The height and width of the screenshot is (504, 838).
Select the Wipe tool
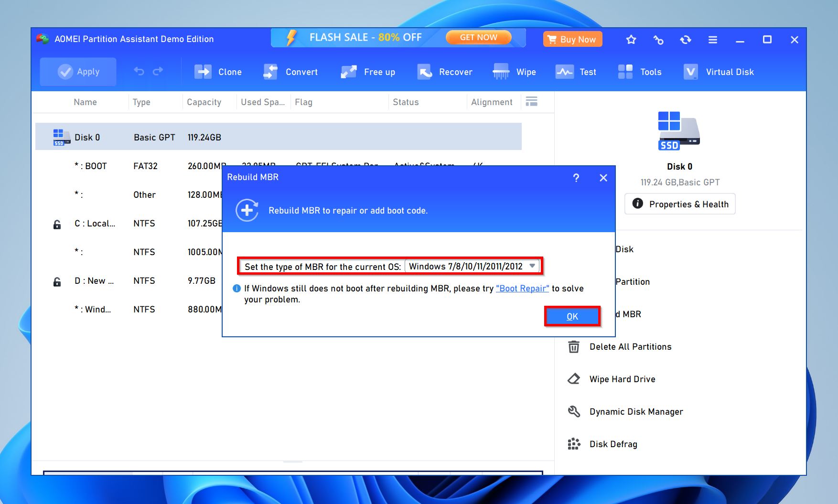pos(515,72)
